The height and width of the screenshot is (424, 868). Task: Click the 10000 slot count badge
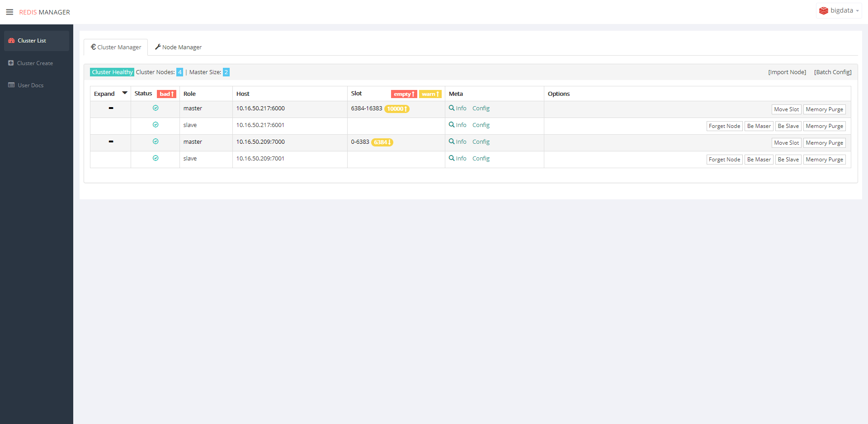click(397, 109)
